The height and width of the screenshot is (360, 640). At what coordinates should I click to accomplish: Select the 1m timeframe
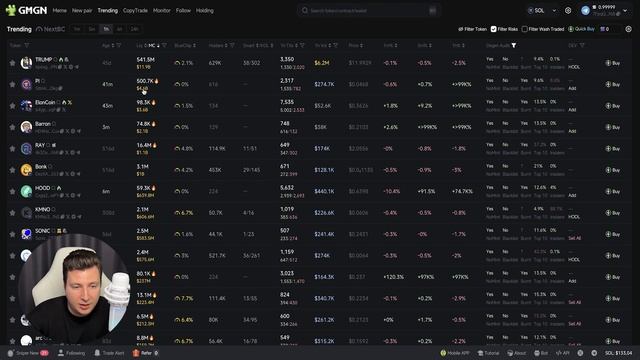pyautogui.click(x=77, y=29)
